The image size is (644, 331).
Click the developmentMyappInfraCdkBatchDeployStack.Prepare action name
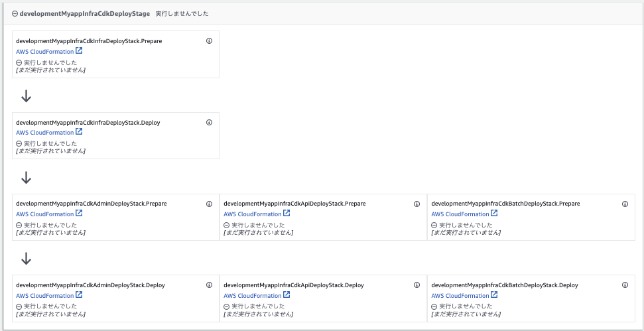pos(505,204)
